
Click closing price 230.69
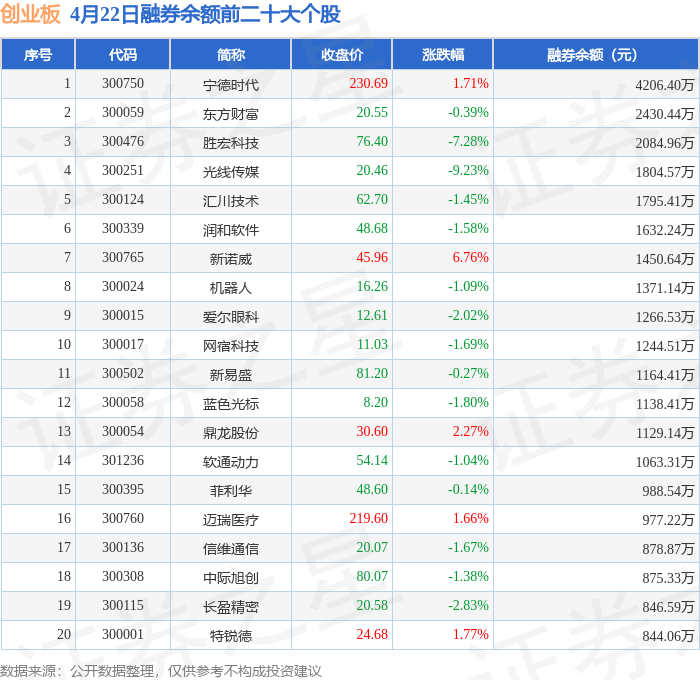[x=368, y=83]
